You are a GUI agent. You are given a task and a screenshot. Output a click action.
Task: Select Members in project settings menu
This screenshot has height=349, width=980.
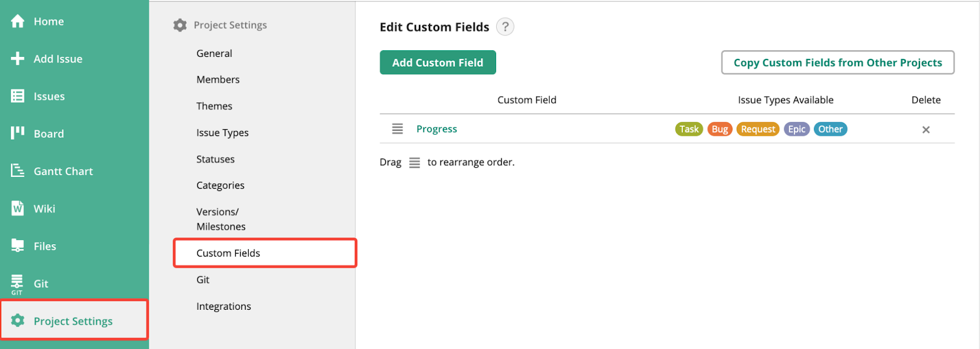coord(217,80)
